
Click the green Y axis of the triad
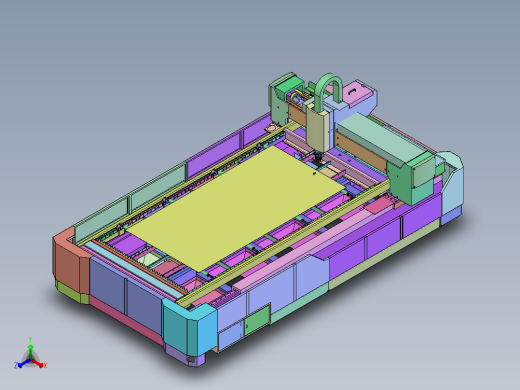(x=30, y=349)
